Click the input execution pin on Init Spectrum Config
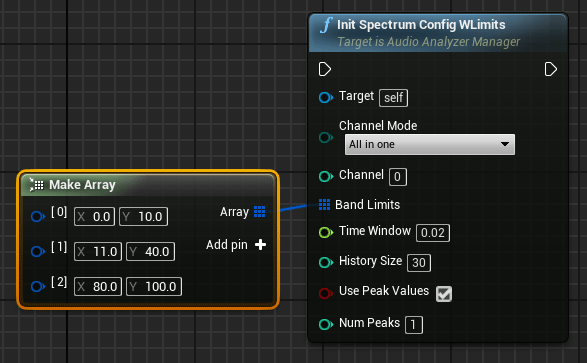587x363 pixels. (x=325, y=69)
